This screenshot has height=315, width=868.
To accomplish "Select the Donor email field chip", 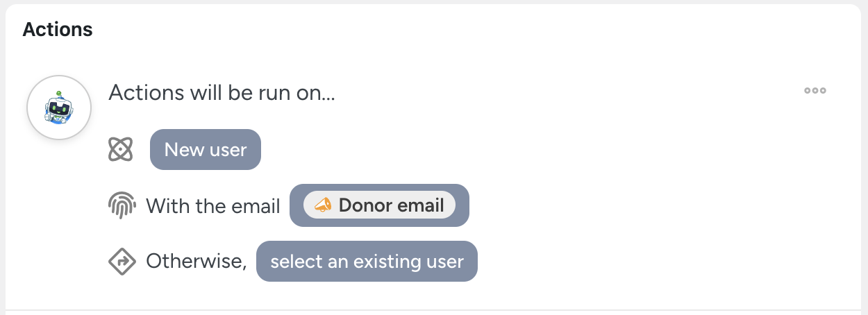I will [380, 205].
